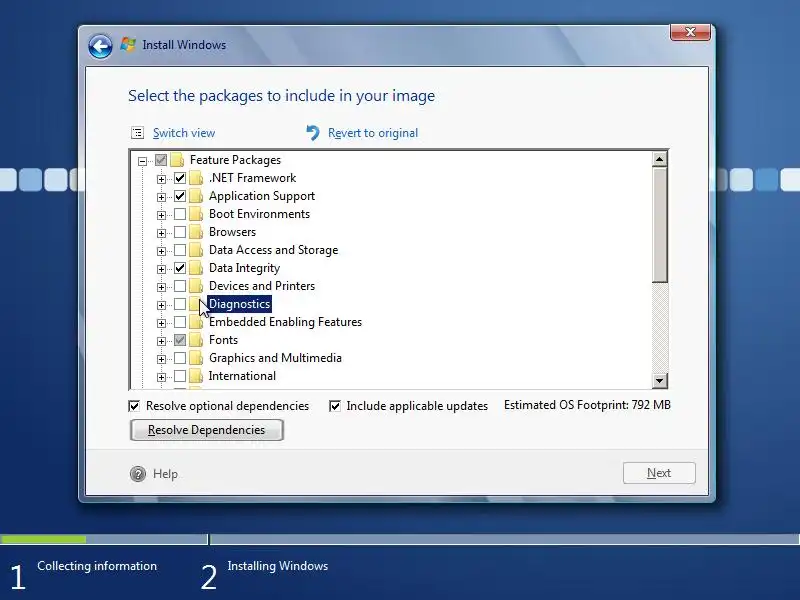Image resolution: width=800 pixels, height=600 pixels.
Task: Click the Data Access and Storage folder icon
Action: pos(196,250)
